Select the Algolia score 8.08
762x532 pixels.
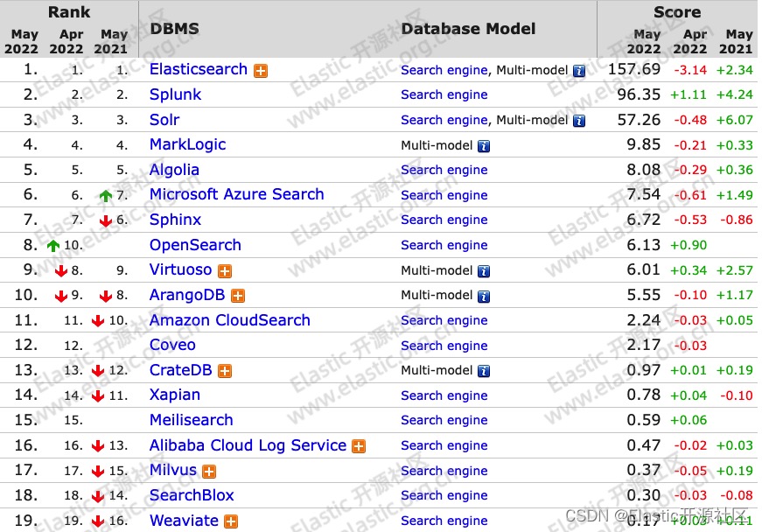tap(643, 170)
